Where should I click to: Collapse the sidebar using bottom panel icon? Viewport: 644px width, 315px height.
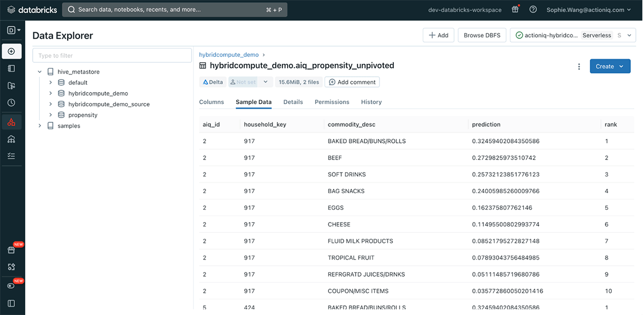(x=11, y=304)
